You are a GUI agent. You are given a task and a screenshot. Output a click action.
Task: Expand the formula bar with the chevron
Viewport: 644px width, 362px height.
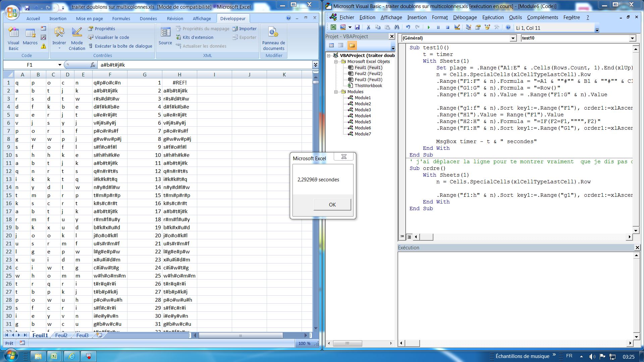click(x=315, y=65)
